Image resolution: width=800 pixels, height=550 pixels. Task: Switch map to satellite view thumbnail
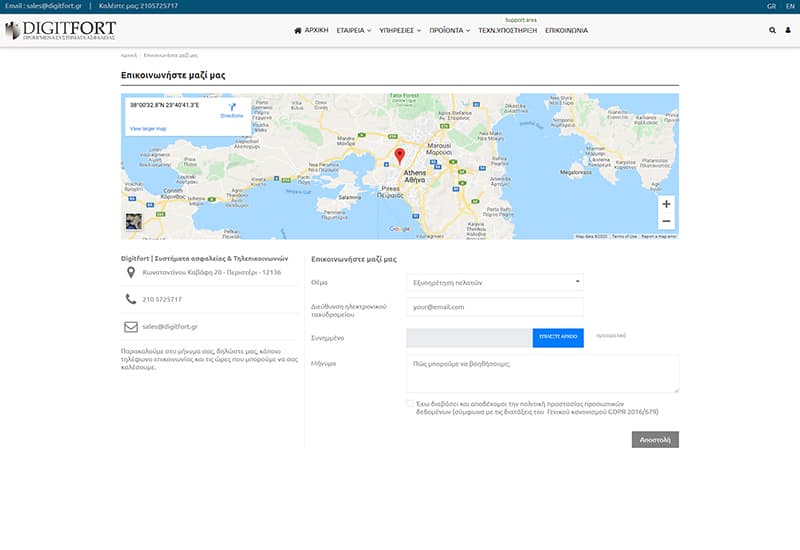[x=134, y=221]
